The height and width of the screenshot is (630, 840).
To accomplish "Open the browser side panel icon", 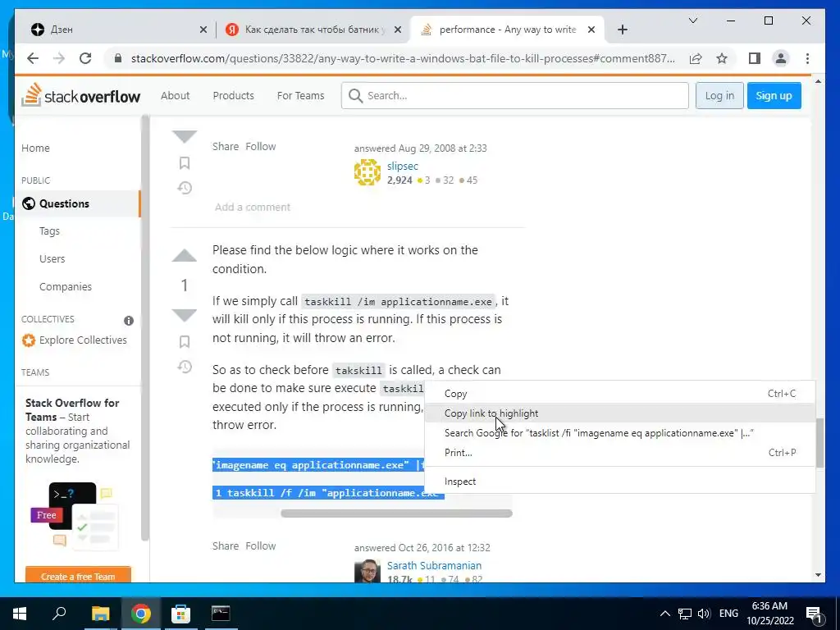I will click(x=755, y=58).
